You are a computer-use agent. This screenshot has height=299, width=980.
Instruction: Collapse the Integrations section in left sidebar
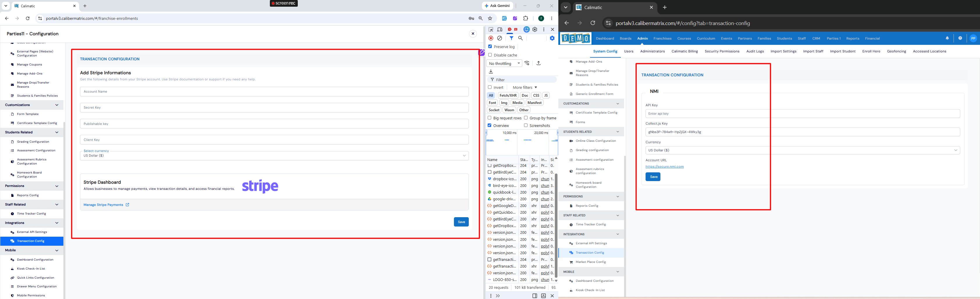[x=32, y=223]
